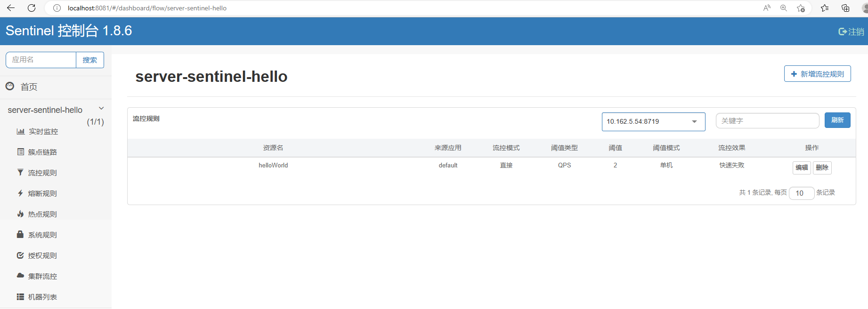
Task: Focus the 应用名 search field
Action: (x=41, y=60)
